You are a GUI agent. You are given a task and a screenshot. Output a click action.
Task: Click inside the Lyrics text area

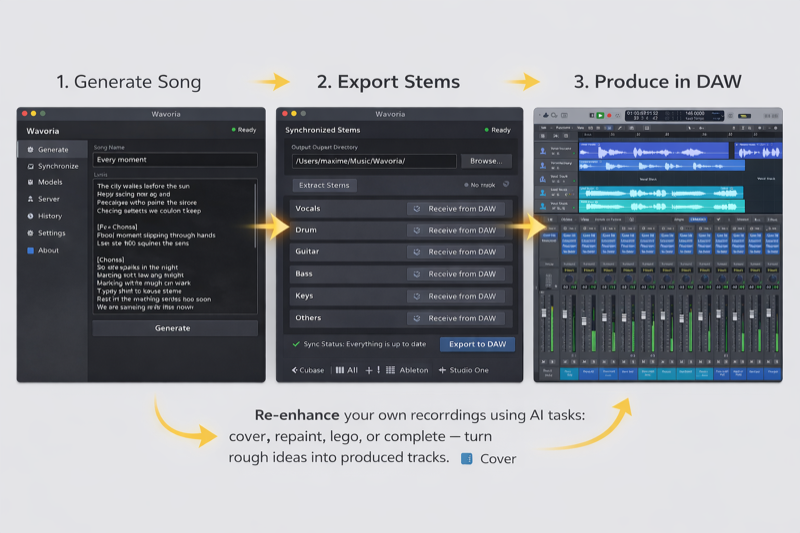pyautogui.click(x=173, y=246)
